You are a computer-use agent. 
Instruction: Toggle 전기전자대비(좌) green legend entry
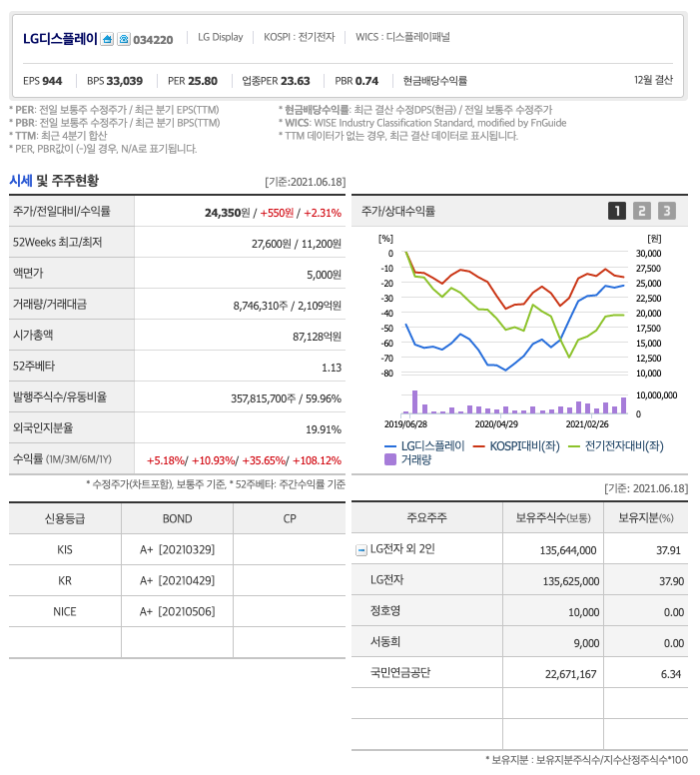(615, 445)
